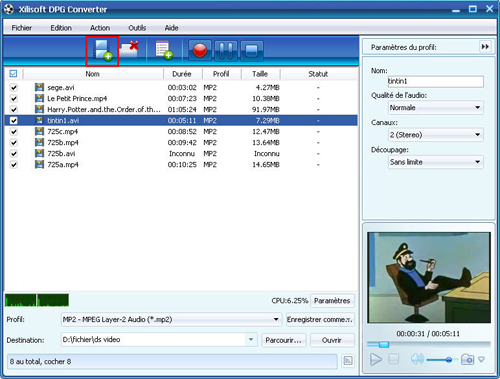Click the file icon next to Le Petit Prince.mp4

pyautogui.click(x=39, y=98)
